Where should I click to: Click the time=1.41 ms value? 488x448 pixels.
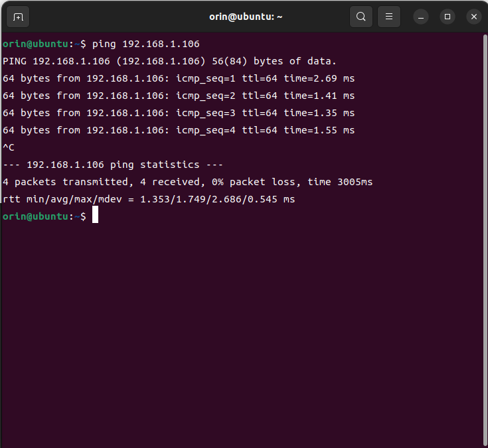tap(319, 96)
